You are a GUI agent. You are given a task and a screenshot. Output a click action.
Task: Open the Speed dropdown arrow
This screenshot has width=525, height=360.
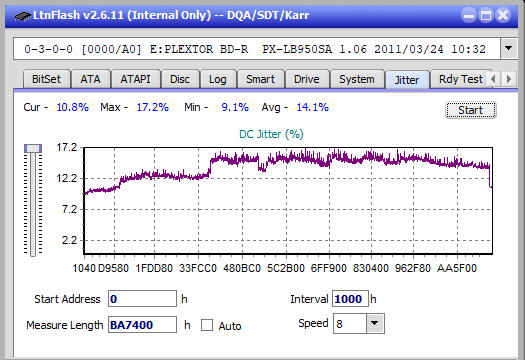point(375,323)
